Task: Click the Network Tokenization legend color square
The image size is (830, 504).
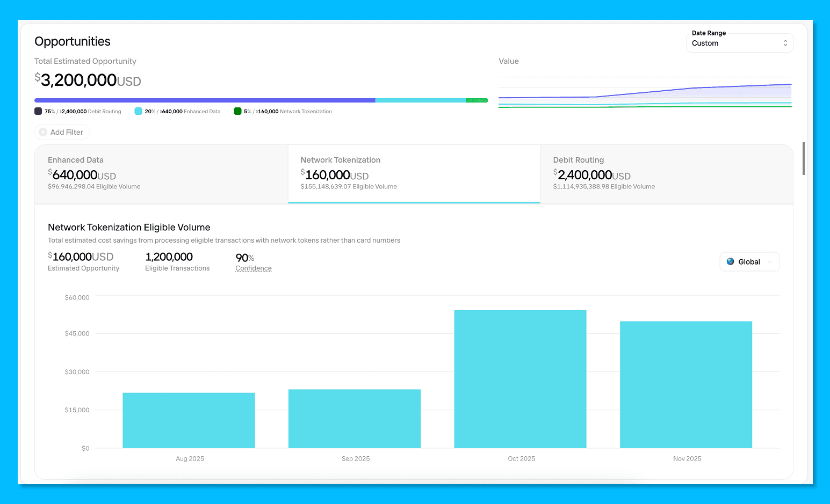Action: pos(237,111)
